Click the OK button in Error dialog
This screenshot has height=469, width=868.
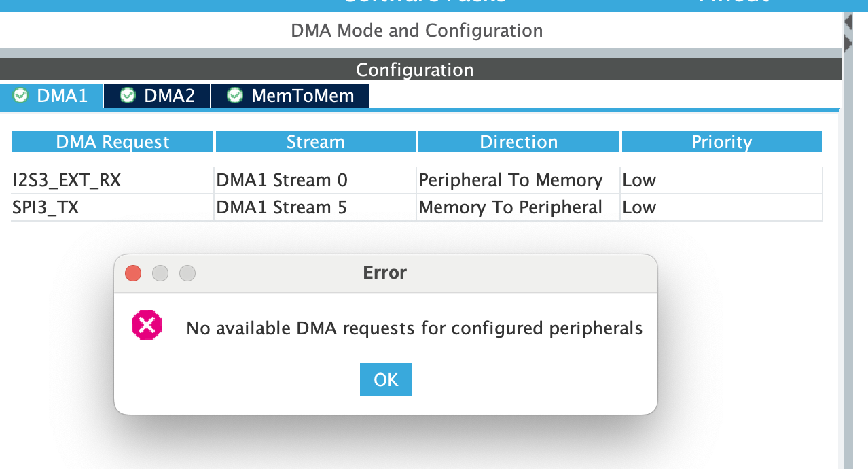click(385, 379)
